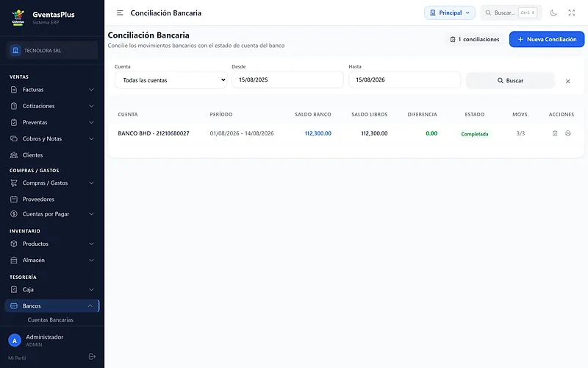This screenshot has height=368, width=588.
Task: Click the Preventas clipboard icon
Action: coord(14,122)
